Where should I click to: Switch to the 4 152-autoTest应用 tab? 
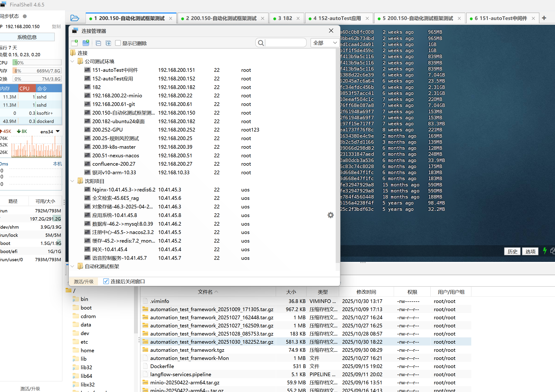[337, 18]
